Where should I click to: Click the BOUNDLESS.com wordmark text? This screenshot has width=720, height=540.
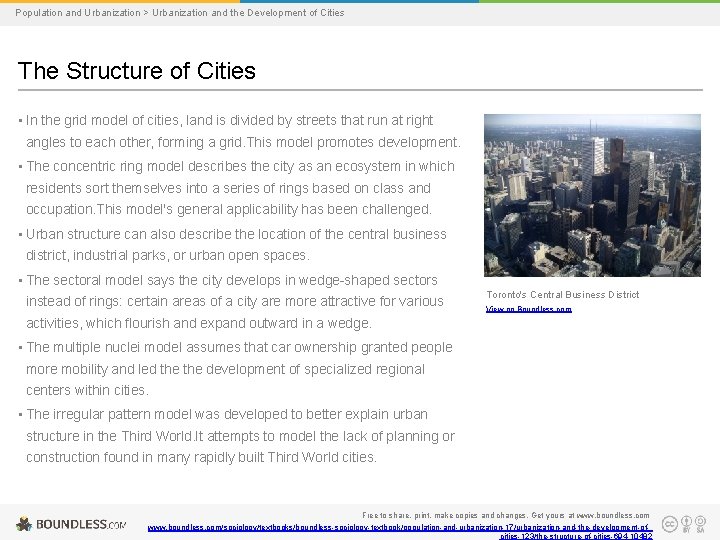pyautogui.click(x=81, y=524)
